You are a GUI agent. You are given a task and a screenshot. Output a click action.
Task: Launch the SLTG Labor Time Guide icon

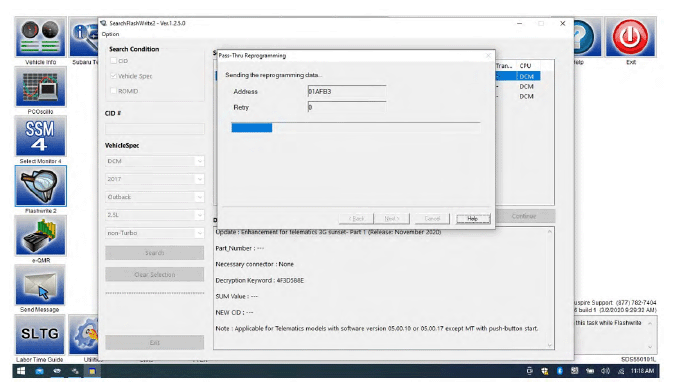pos(41,335)
